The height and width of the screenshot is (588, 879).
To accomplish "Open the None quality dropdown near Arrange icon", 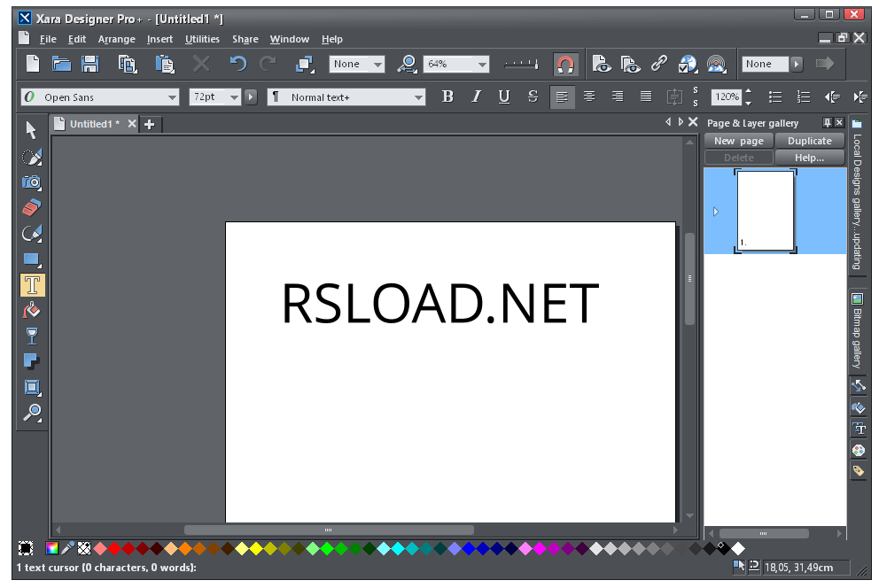I will 377,65.
